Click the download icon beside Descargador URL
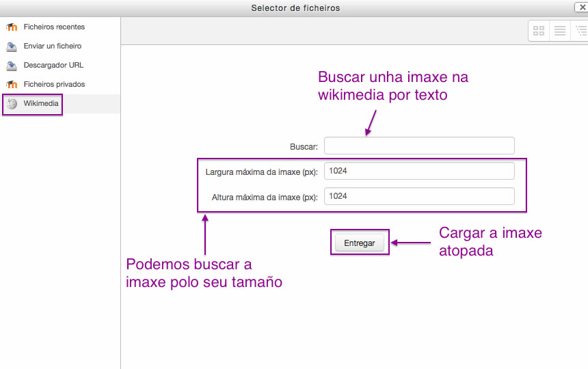The height and width of the screenshot is (369, 588). [x=12, y=66]
